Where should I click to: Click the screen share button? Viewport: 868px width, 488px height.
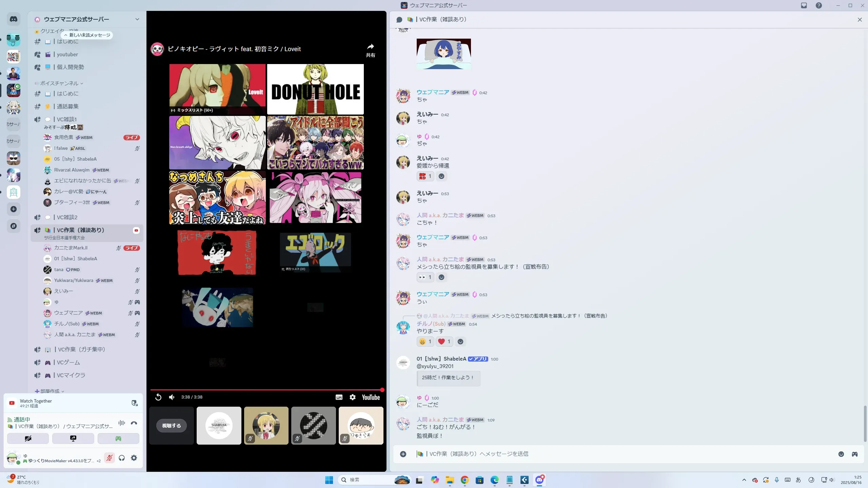[x=73, y=439]
